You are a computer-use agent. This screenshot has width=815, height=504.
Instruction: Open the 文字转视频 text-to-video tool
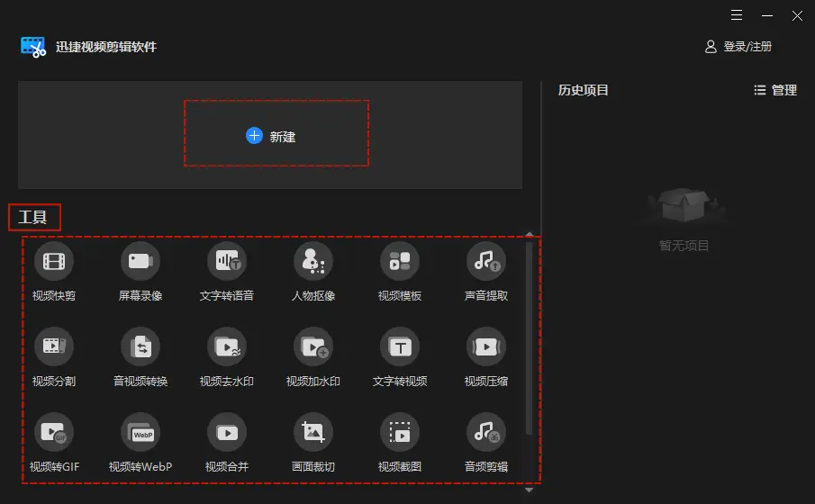pyautogui.click(x=400, y=357)
